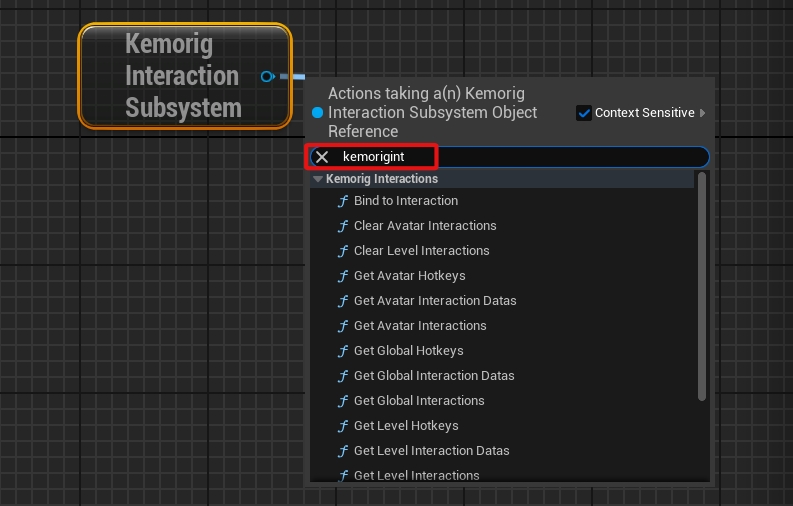This screenshot has width=793, height=506.
Task: Collapse the Kemorig Interactions category
Action: click(x=318, y=180)
